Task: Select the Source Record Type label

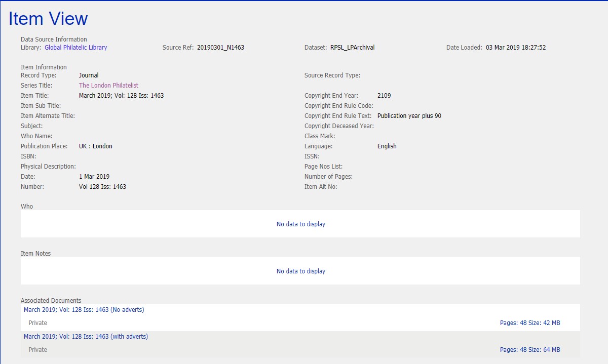Action: [332, 75]
